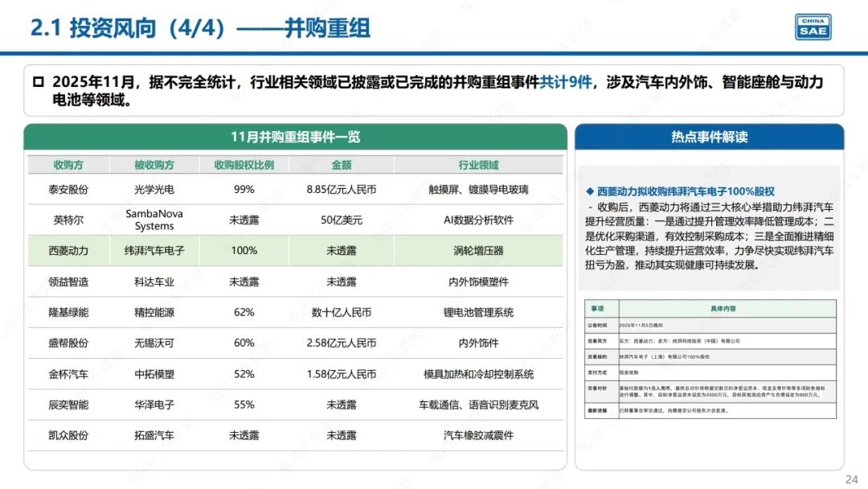Viewport: 868px width, 489px height.
Task: Click the blue text 共计9件
Action: pos(565,83)
